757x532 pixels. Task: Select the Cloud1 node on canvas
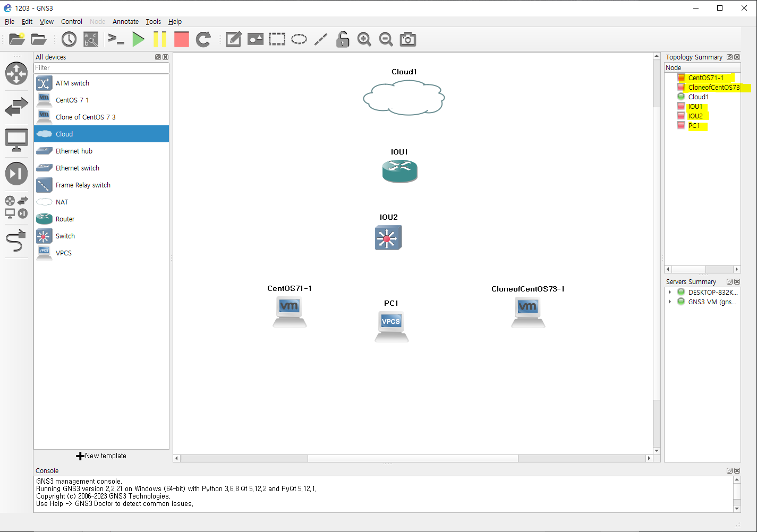pos(404,97)
